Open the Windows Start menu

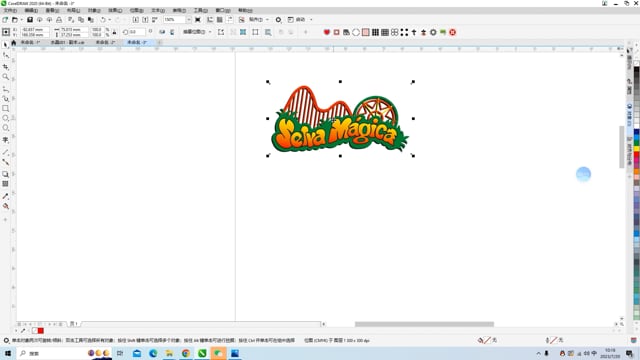[7, 353]
